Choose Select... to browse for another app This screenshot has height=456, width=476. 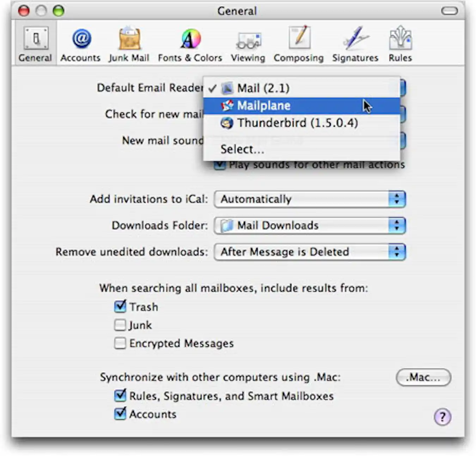242,149
